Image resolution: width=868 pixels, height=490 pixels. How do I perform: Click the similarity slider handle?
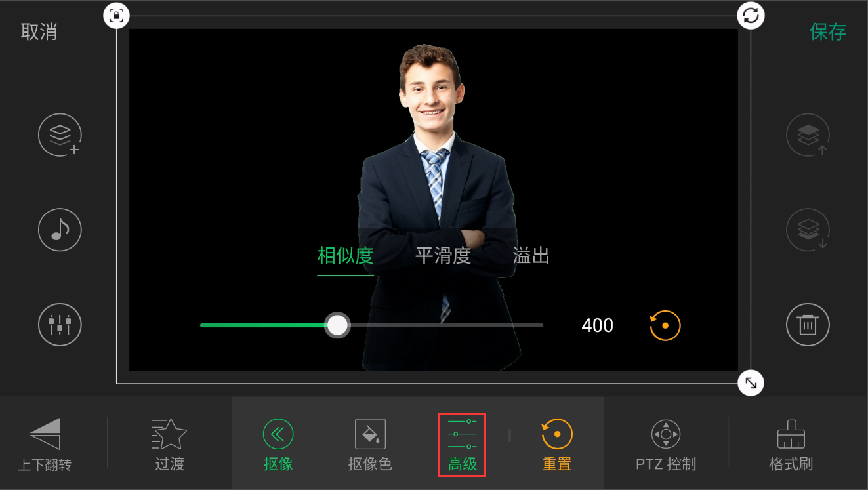337,325
